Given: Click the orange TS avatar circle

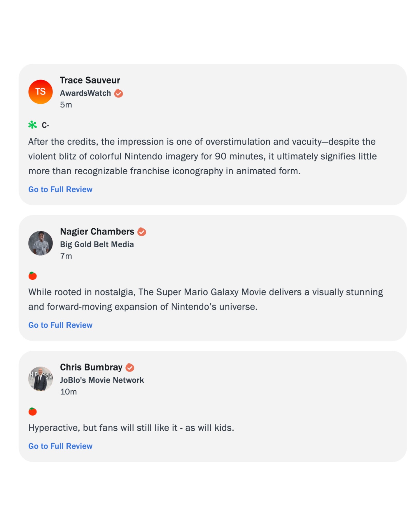Looking at the screenshot, I should pos(40,92).
